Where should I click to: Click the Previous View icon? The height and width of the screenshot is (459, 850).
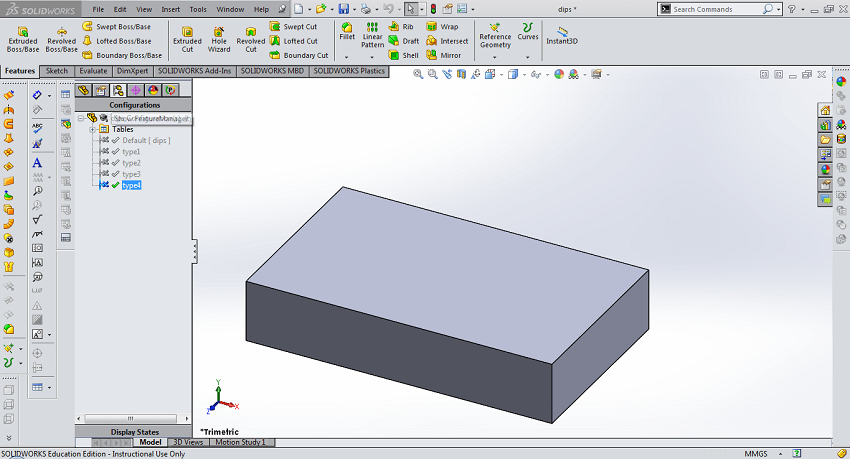pyautogui.click(x=447, y=74)
